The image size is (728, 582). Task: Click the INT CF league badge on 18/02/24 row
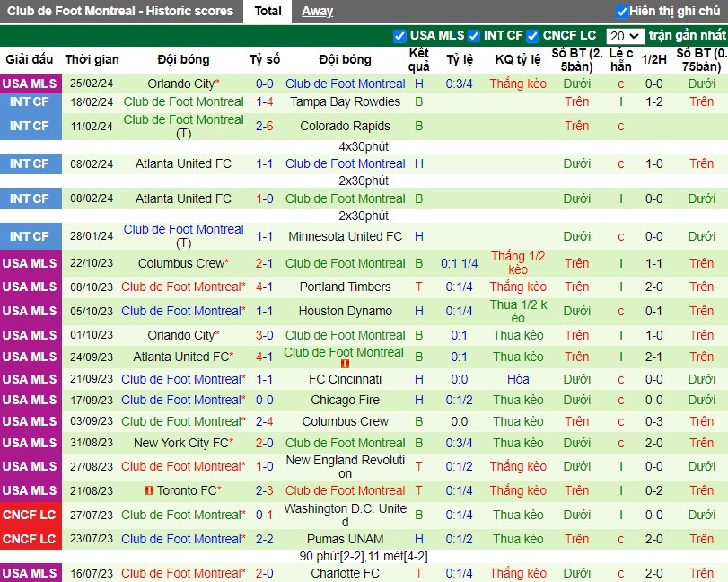pos(31,101)
